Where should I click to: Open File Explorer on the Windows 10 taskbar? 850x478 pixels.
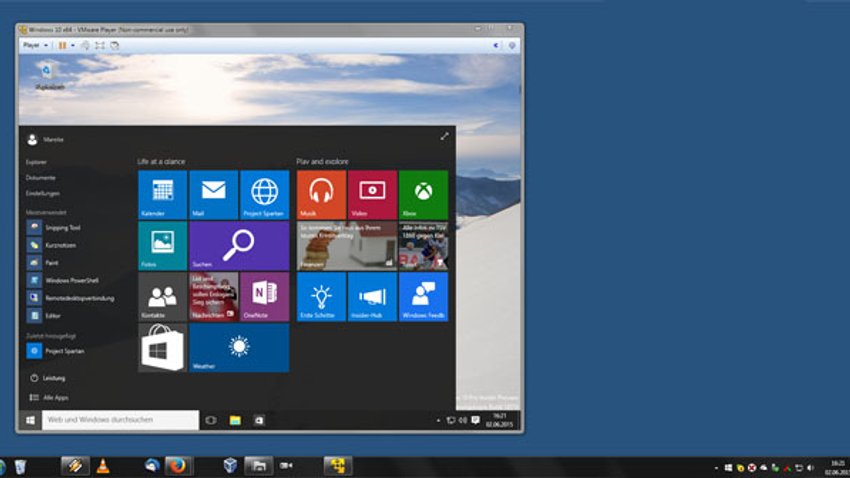tap(235, 420)
